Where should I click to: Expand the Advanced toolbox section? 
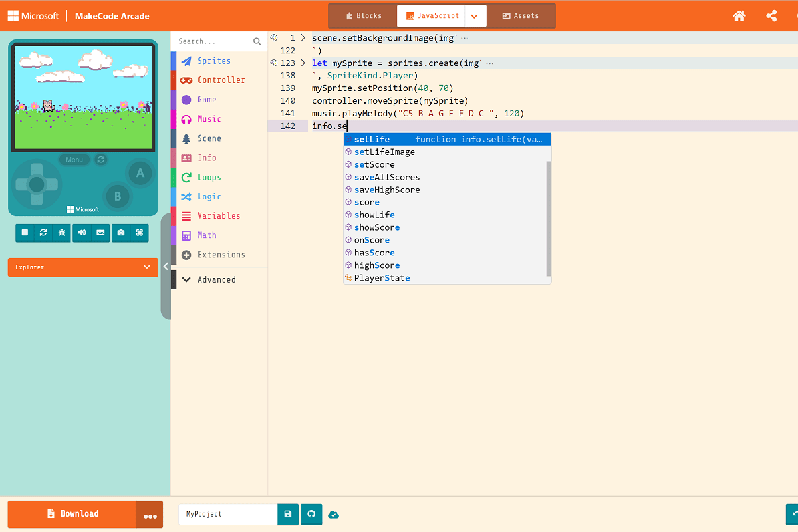click(219, 279)
